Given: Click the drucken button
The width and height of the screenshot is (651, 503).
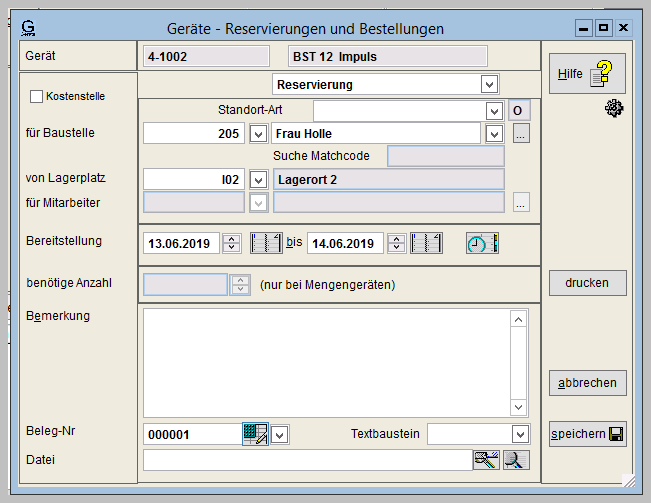Looking at the screenshot, I should coord(587,283).
